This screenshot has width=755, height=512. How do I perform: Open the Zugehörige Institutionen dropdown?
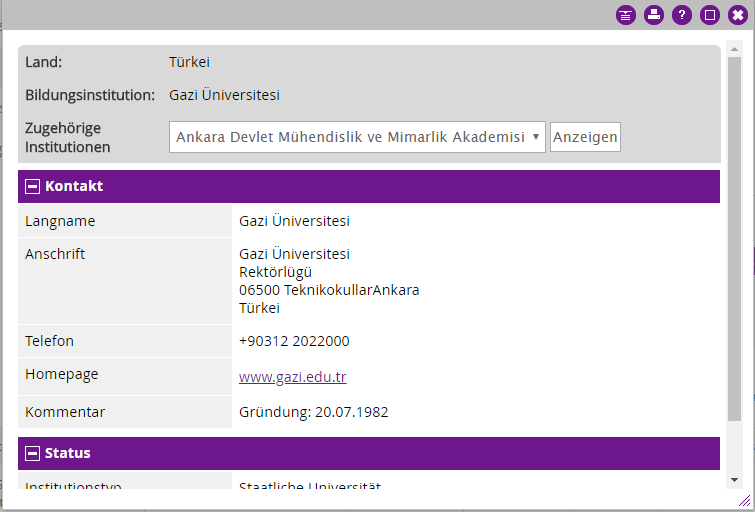(x=357, y=137)
